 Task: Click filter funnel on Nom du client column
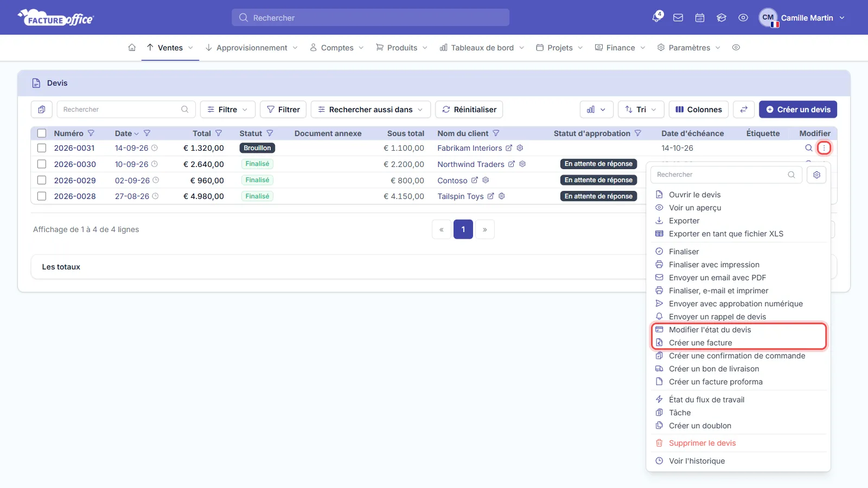pos(496,133)
